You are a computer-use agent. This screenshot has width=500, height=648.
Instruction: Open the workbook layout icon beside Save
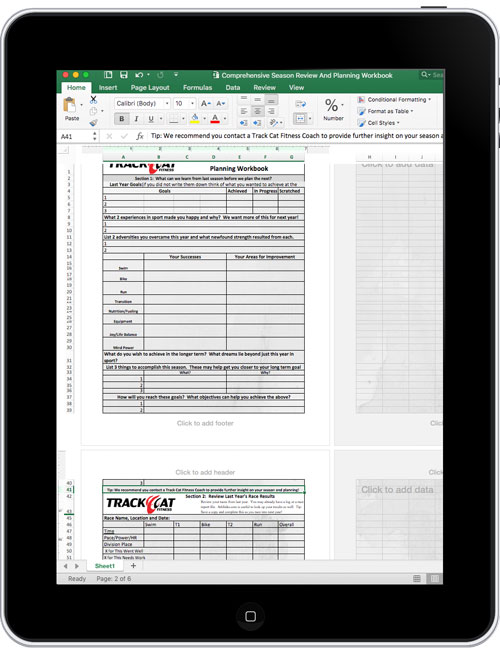tap(108, 75)
